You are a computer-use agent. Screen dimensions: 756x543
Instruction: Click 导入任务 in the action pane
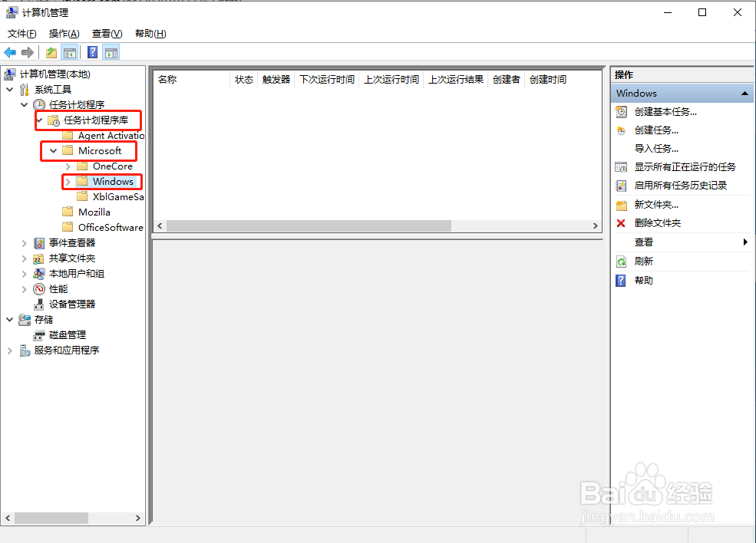coord(656,148)
